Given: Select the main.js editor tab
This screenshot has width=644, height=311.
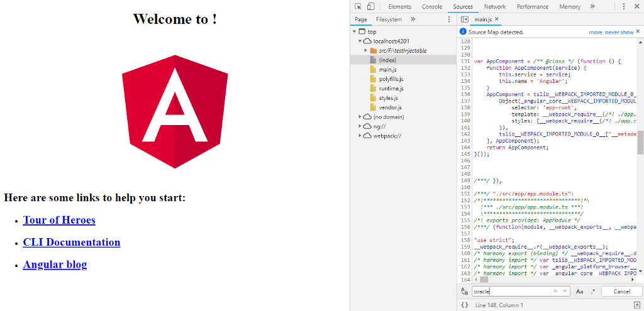Looking at the screenshot, I should [483, 19].
